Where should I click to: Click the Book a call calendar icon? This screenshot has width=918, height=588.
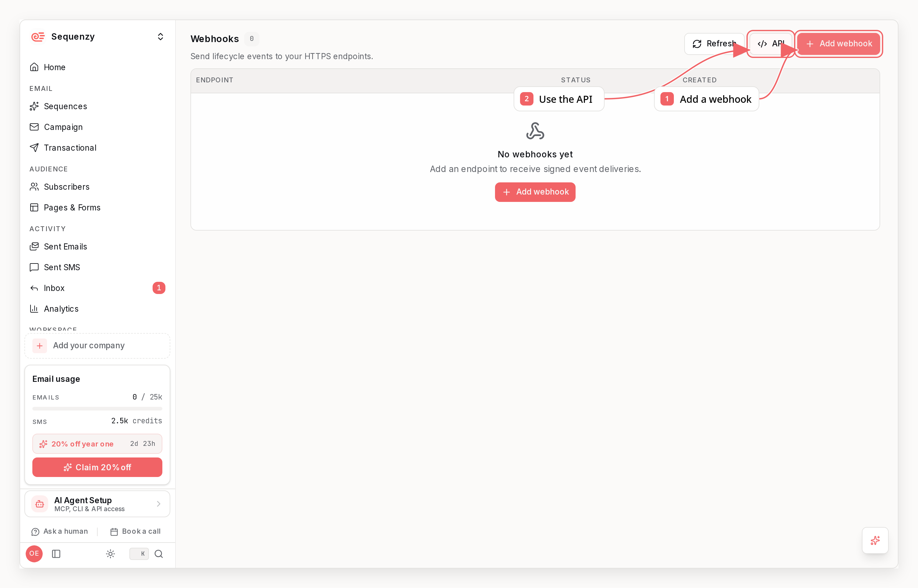[114, 532]
